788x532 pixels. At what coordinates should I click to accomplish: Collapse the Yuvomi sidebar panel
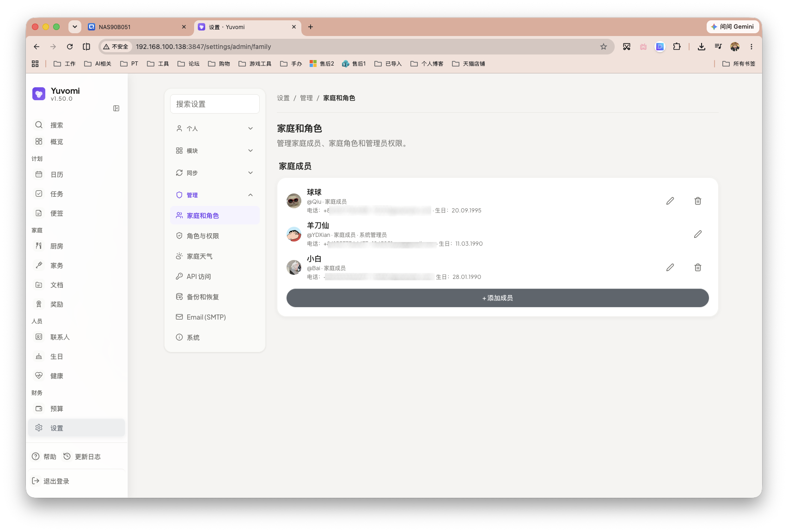click(x=116, y=108)
